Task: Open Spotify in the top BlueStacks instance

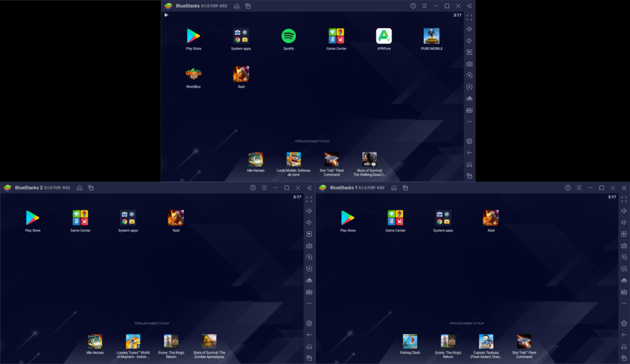Action: [288, 35]
